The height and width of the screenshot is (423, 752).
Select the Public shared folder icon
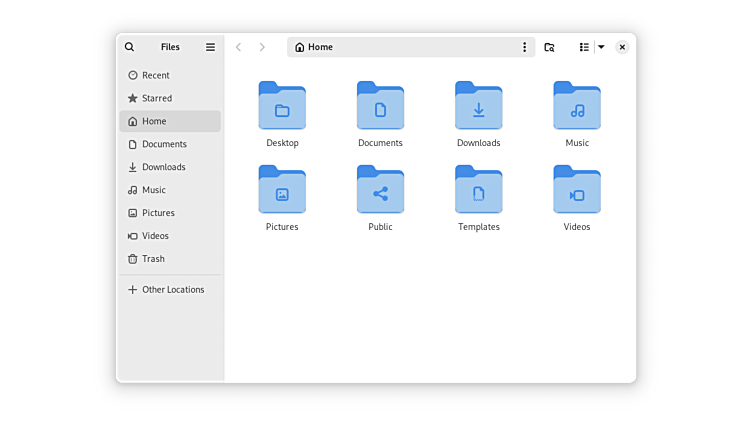click(380, 190)
